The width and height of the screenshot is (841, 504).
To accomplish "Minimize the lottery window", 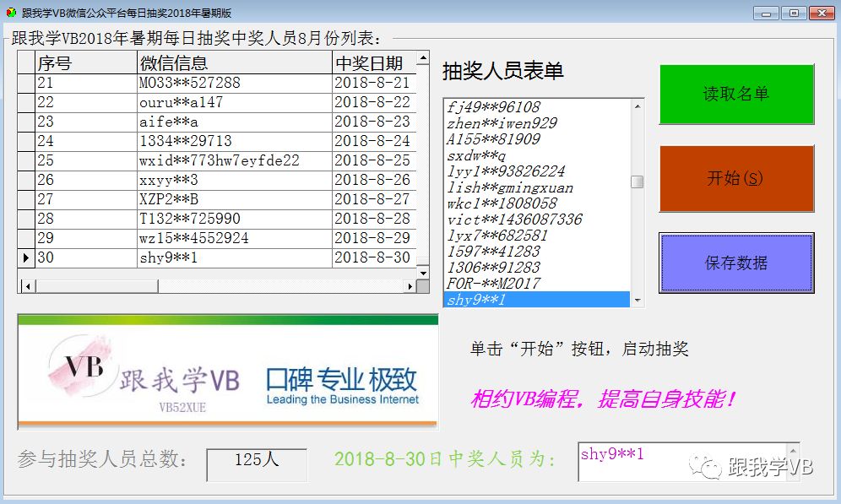I will pyautogui.click(x=765, y=13).
